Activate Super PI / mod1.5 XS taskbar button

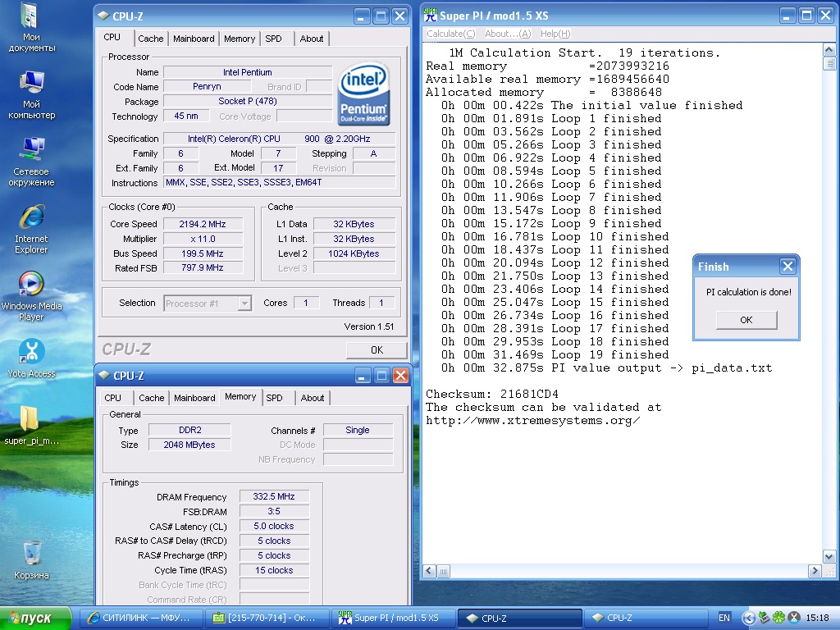(394, 619)
